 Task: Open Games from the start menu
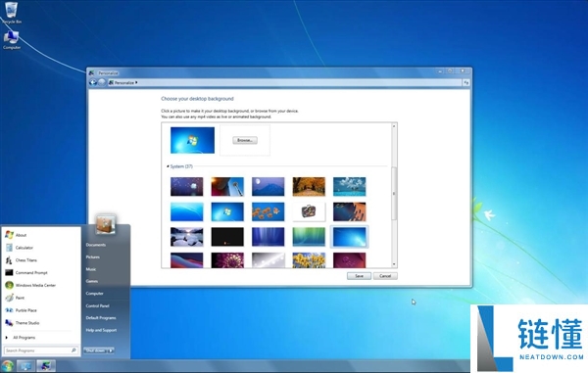coord(91,281)
